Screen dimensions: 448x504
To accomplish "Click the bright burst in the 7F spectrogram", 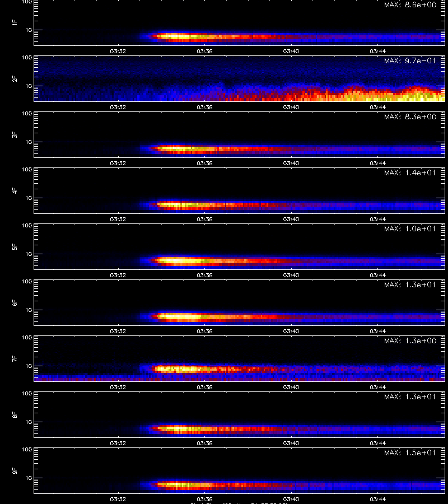I will click(180, 368).
